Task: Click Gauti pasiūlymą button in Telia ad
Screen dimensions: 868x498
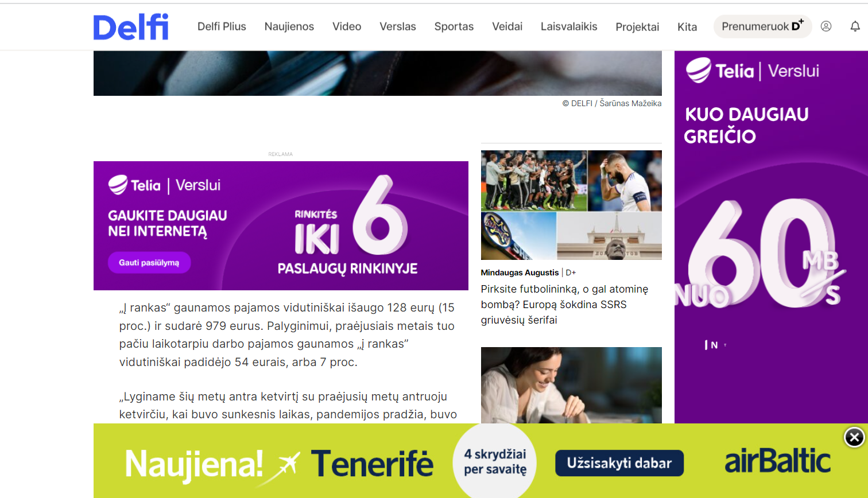Action: pos(149,263)
